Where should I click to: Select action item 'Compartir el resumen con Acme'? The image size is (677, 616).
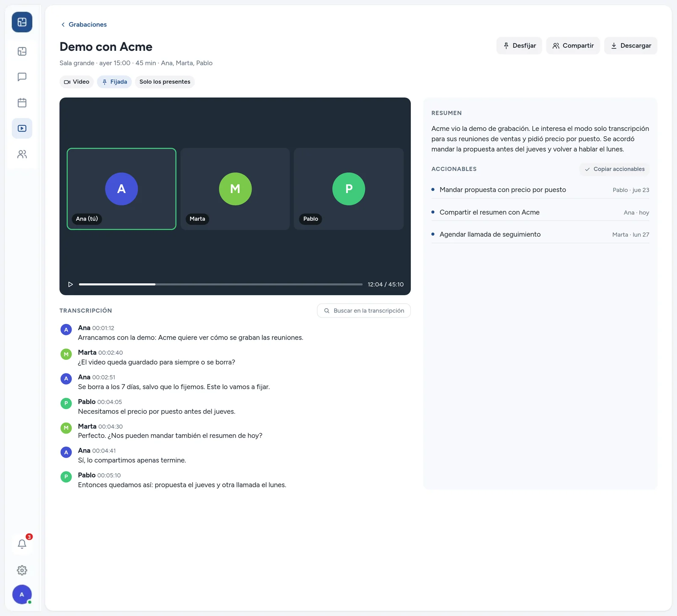[540, 213]
